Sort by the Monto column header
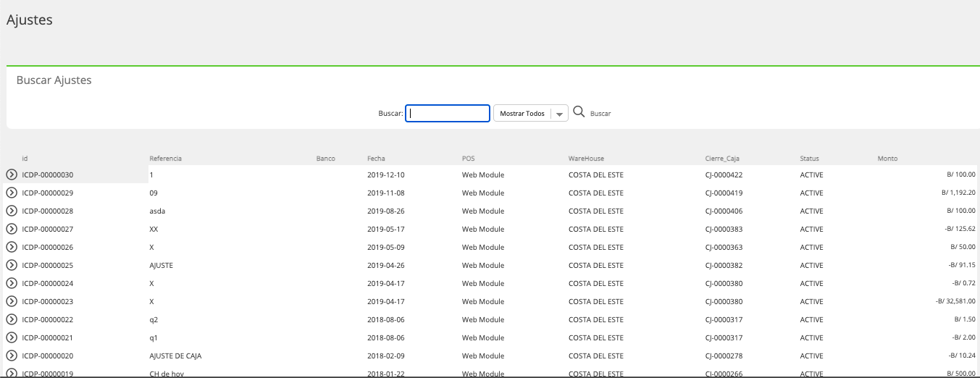The image size is (980, 378). (x=887, y=158)
